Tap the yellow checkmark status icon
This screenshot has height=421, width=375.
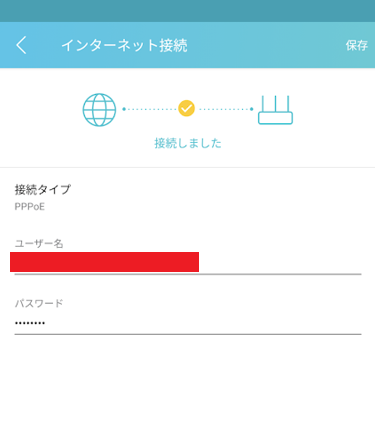tap(186, 108)
